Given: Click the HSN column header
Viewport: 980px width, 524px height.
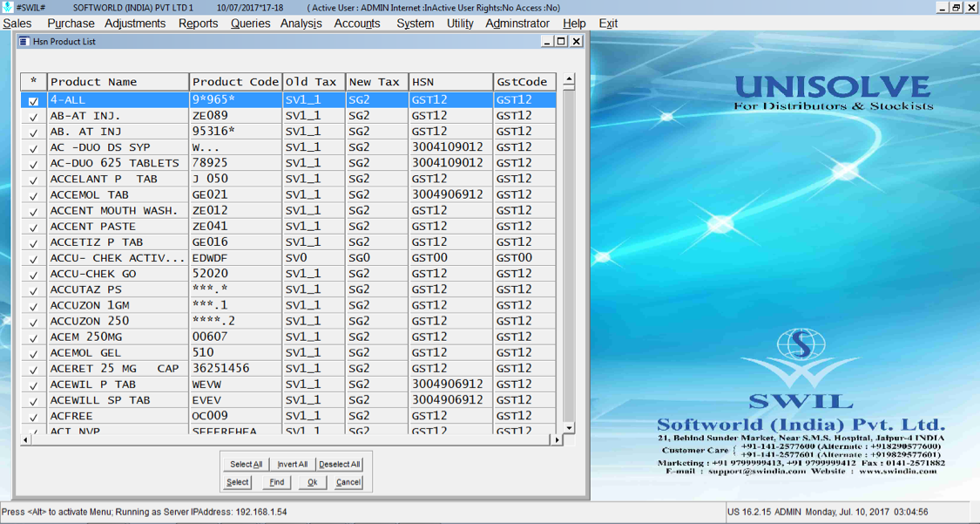Looking at the screenshot, I should [450, 82].
